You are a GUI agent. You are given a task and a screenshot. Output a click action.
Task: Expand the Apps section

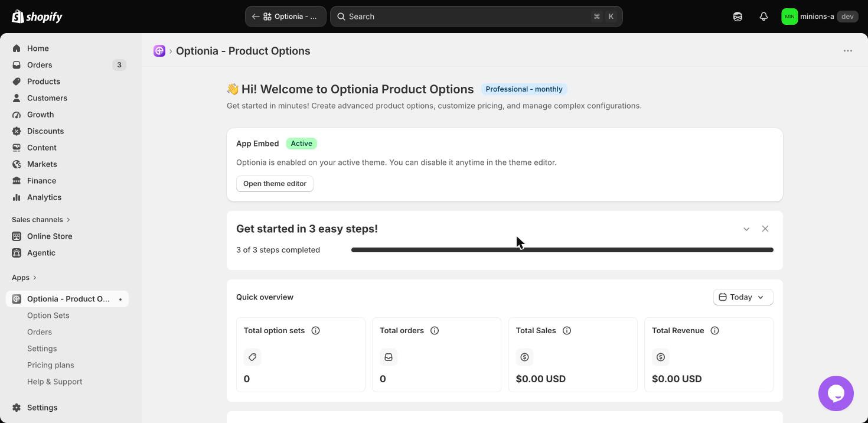pos(24,278)
